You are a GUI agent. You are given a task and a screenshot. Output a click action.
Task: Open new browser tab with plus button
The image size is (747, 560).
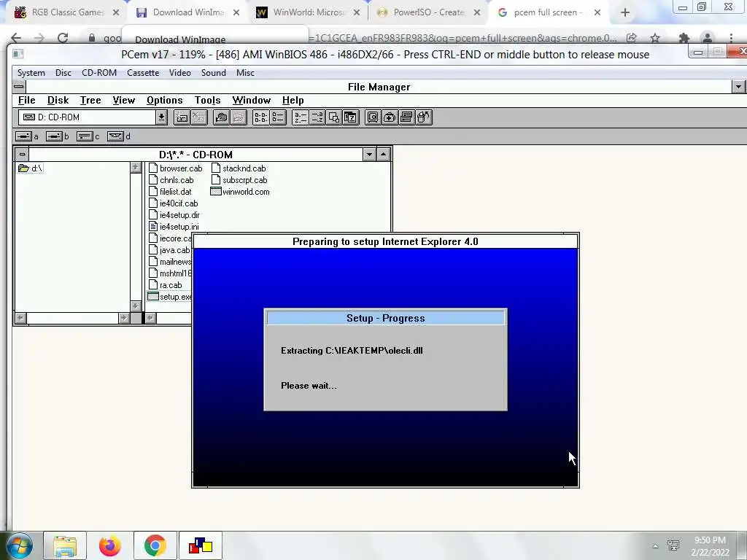[625, 13]
